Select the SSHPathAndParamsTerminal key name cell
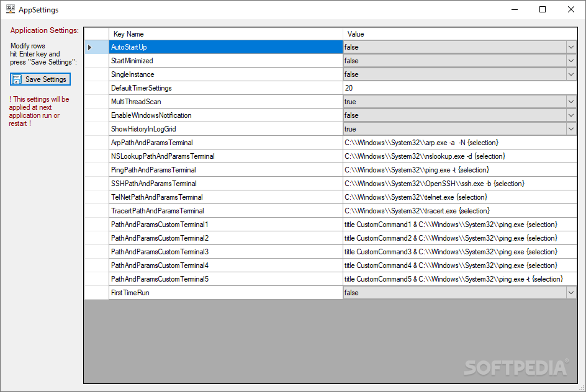This screenshot has width=586, height=392. pos(226,184)
